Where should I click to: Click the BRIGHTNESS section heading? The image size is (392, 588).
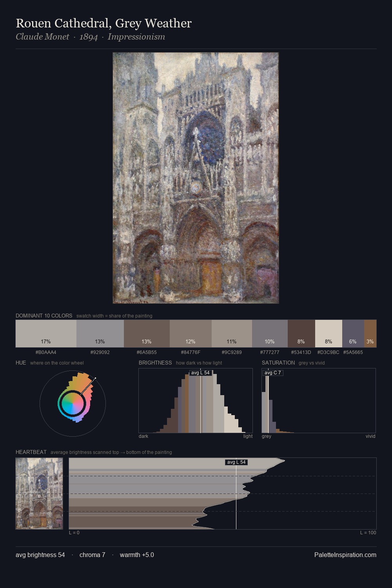(155, 363)
